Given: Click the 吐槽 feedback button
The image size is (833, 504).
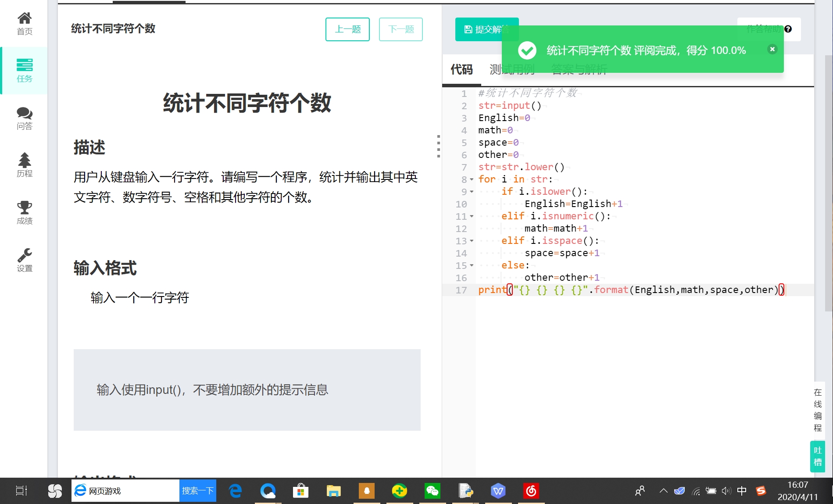Looking at the screenshot, I should [818, 456].
